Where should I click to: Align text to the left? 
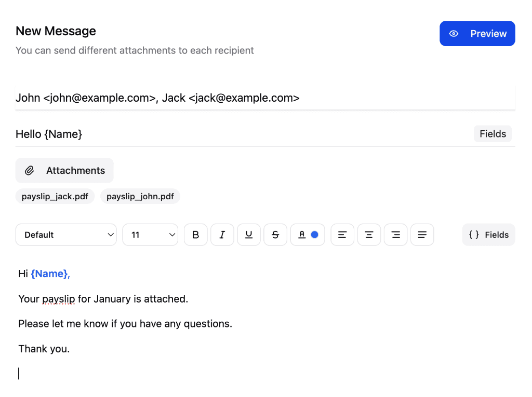(x=342, y=235)
